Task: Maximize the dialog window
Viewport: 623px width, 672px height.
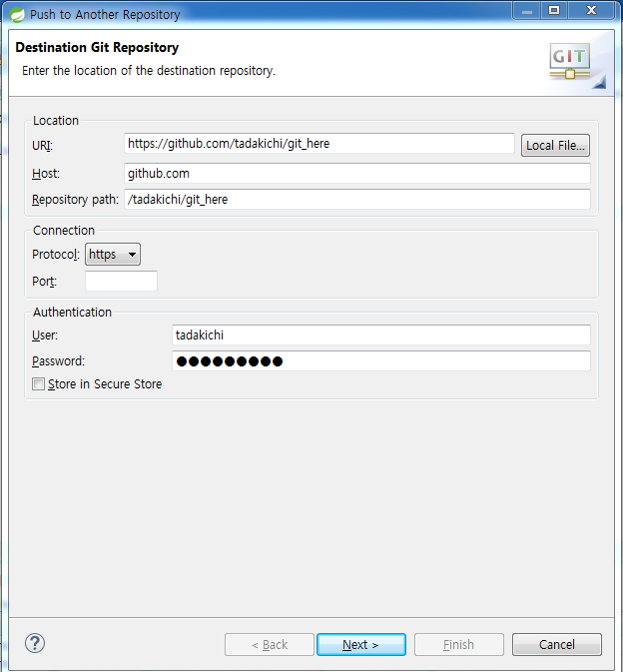Action: pos(554,11)
